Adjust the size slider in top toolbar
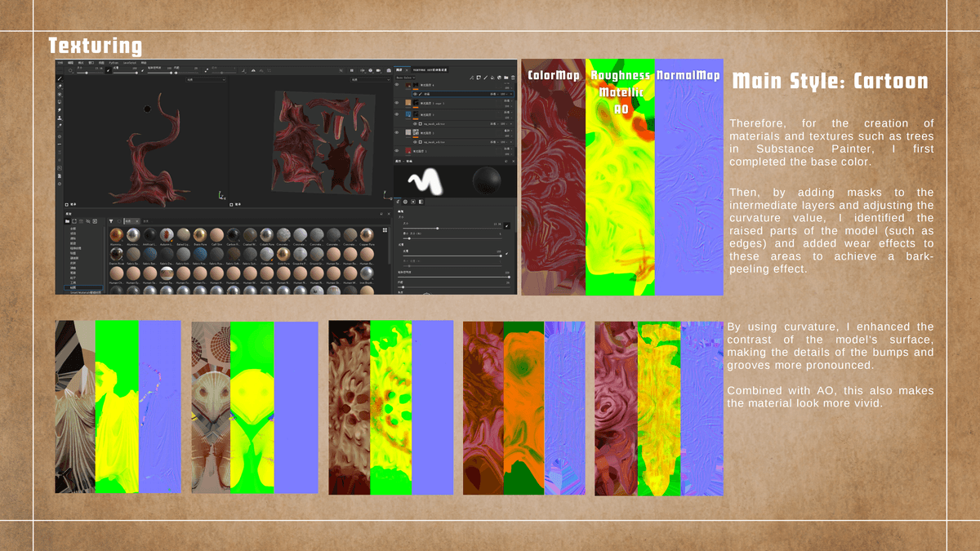 point(90,73)
